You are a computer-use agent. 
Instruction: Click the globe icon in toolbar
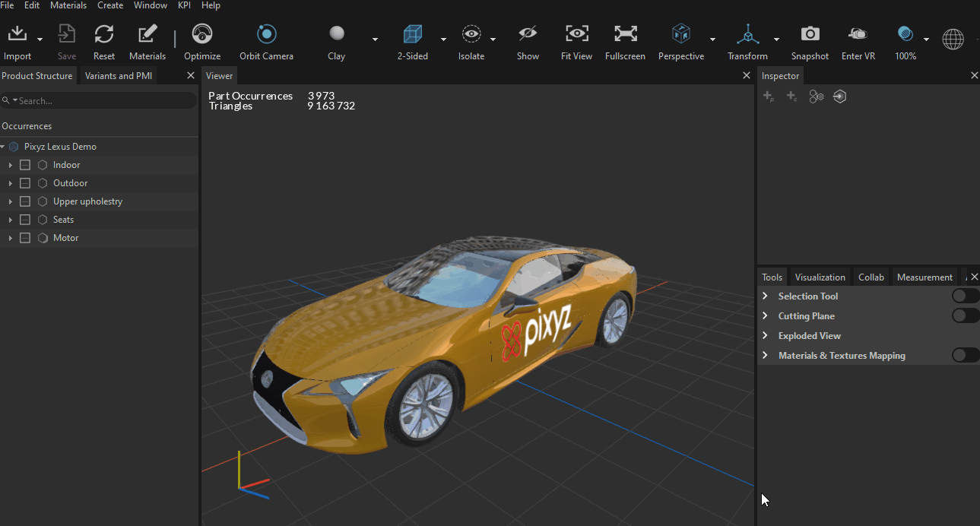[953, 40]
